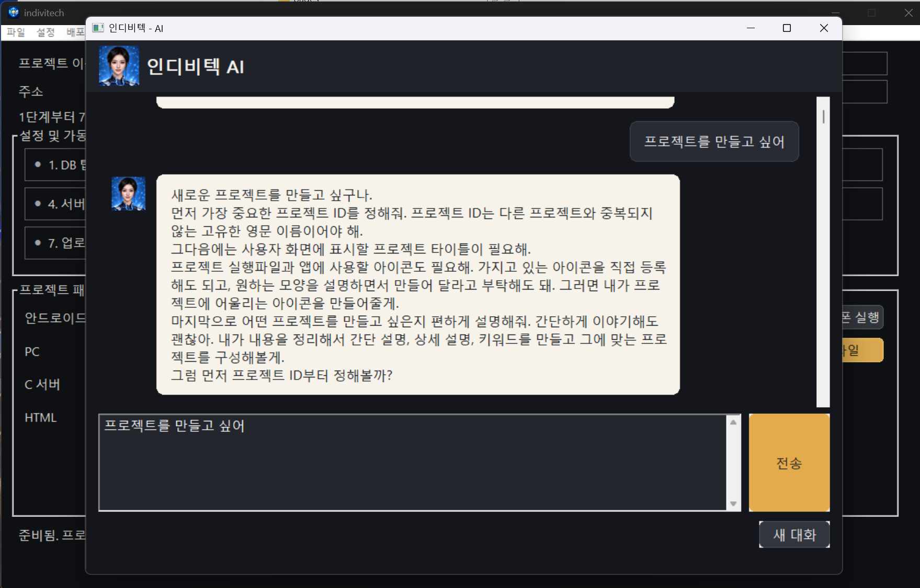The height and width of the screenshot is (588, 920).
Task: Click the yellow 파일 button in main window
Action: coord(862,350)
